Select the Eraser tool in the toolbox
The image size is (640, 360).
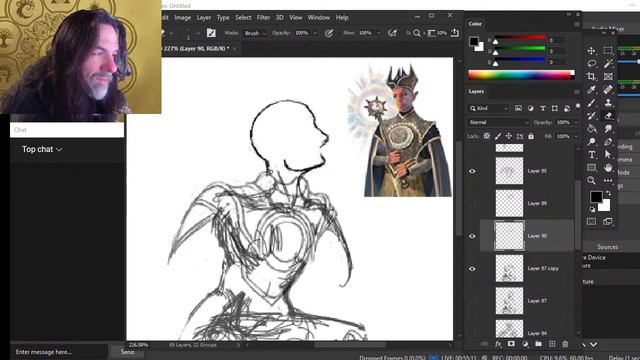point(608,116)
